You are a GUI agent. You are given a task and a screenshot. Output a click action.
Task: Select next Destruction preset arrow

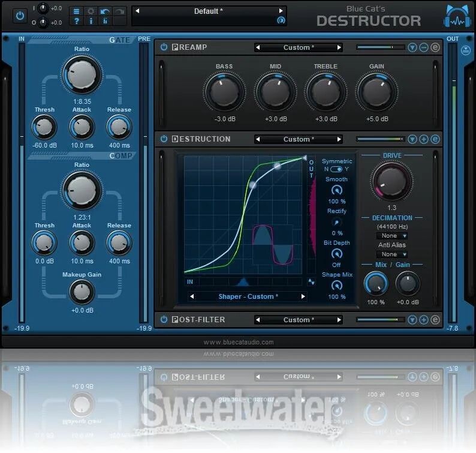point(339,139)
